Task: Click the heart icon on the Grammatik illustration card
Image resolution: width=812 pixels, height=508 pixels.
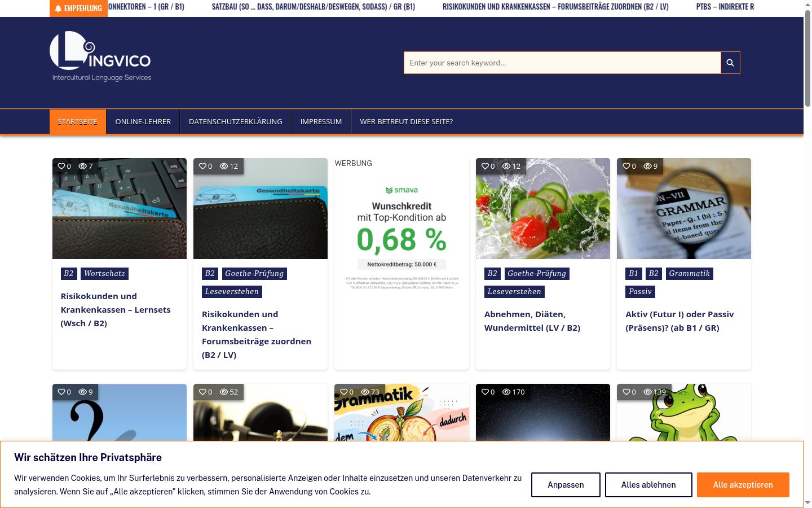Action: tap(343, 392)
